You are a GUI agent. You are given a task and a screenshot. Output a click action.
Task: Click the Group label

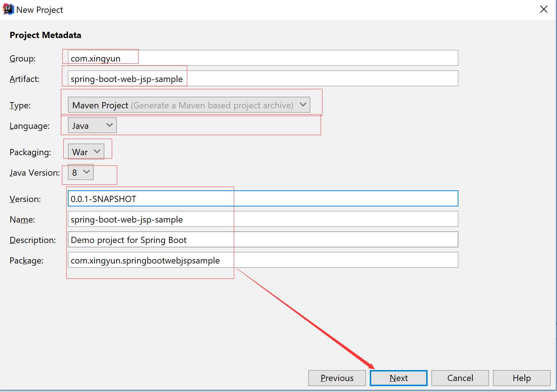click(x=23, y=59)
